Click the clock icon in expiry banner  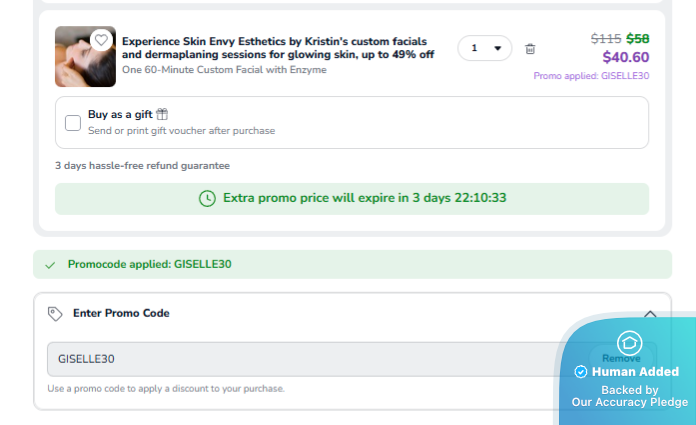click(x=207, y=198)
